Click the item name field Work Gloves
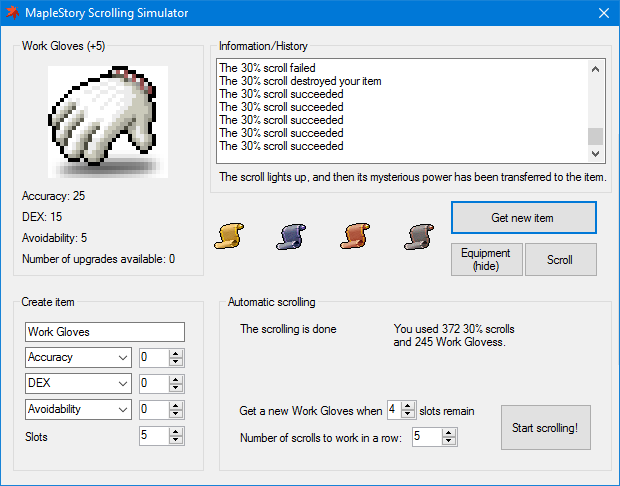Screen dimensions: 620x486 pyautogui.click(x=104, y=332)
